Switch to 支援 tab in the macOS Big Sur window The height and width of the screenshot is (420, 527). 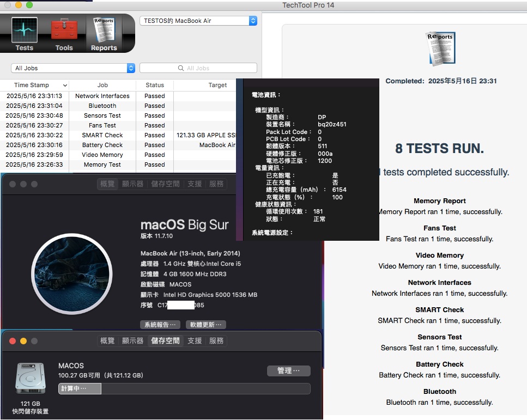pos(194,184)
